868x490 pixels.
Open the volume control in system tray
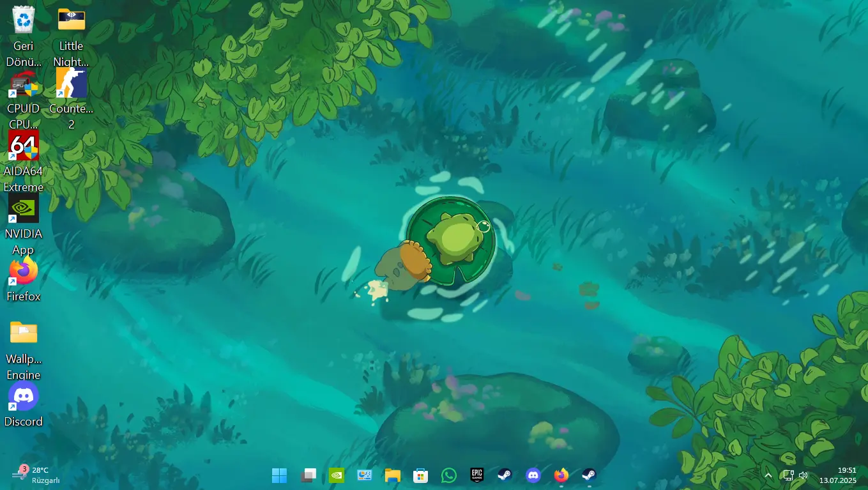click(x=803, y=475)
